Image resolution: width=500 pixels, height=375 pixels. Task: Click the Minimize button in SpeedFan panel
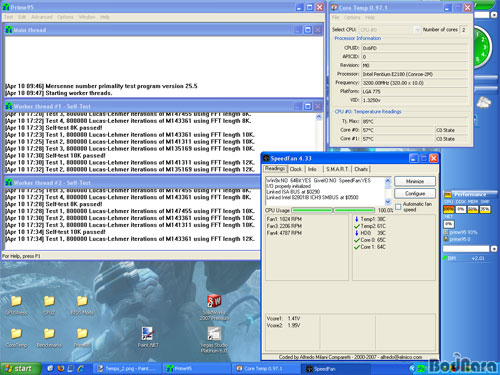tap(415, 181)
